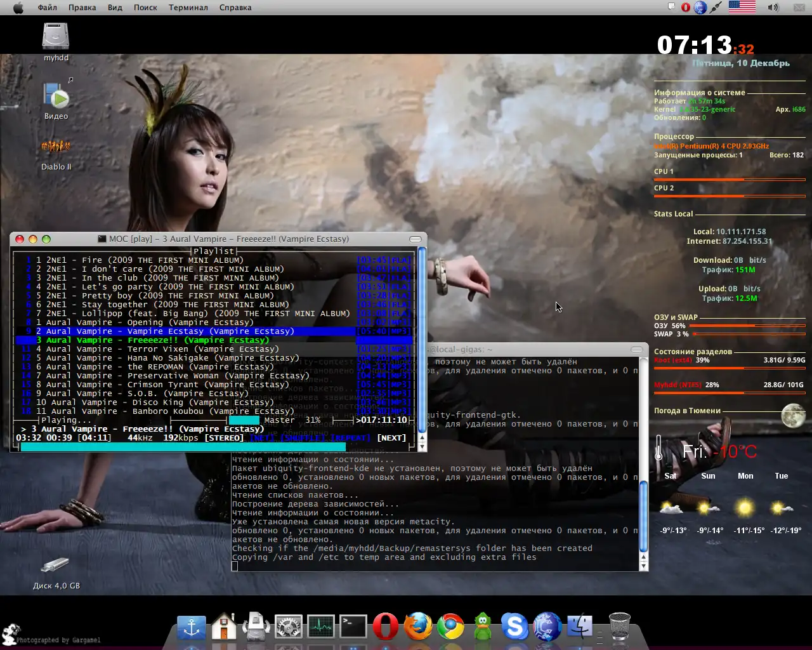Launch Skype from the dock

point(514,627)
